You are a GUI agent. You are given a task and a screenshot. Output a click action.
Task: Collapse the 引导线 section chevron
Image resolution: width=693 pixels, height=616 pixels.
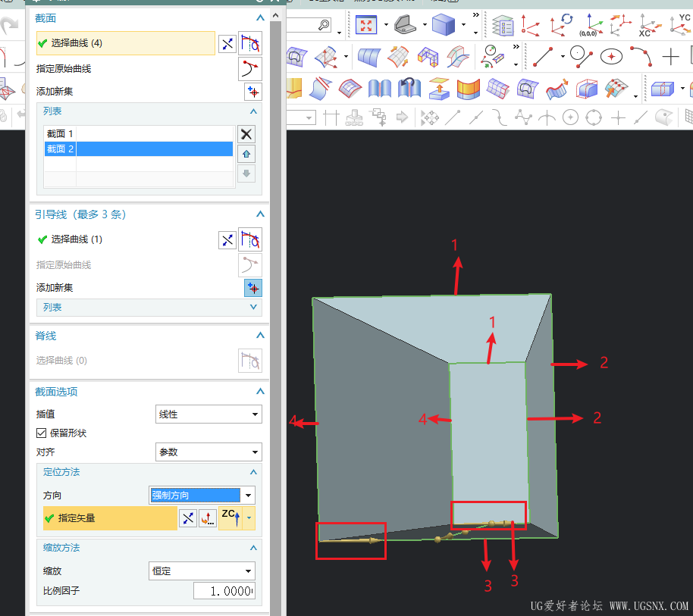click(x=260, y=214)
